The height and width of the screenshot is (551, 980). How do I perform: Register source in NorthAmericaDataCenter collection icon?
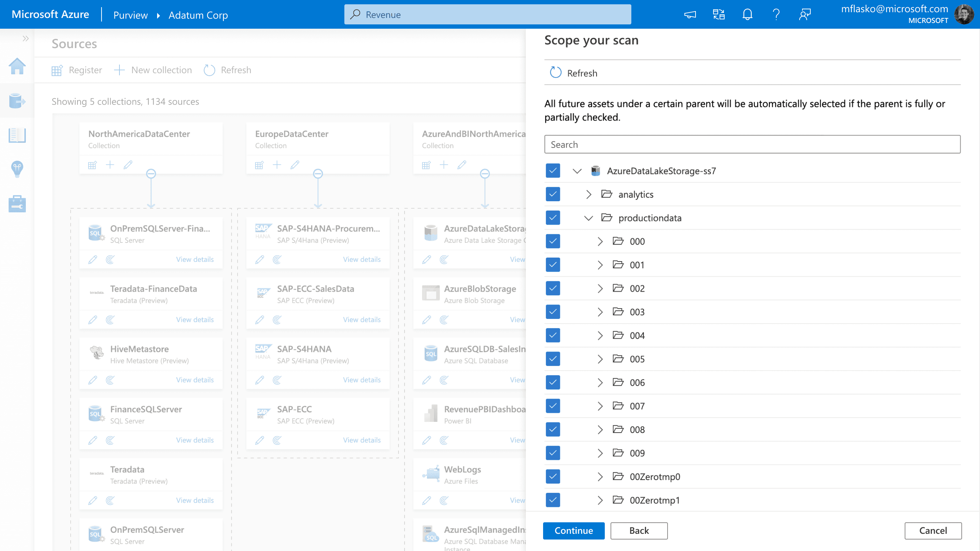[93, 165]
